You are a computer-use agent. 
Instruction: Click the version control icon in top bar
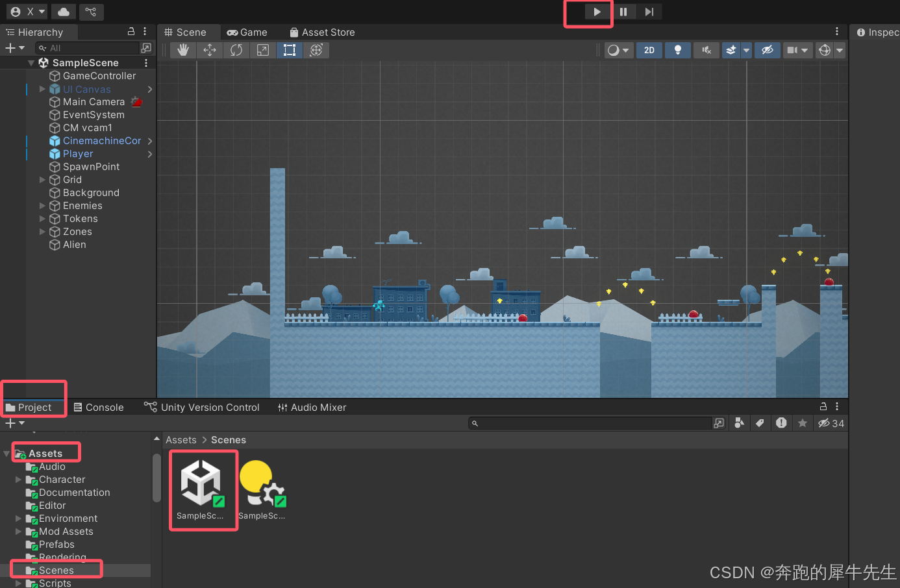click(91, 12)
